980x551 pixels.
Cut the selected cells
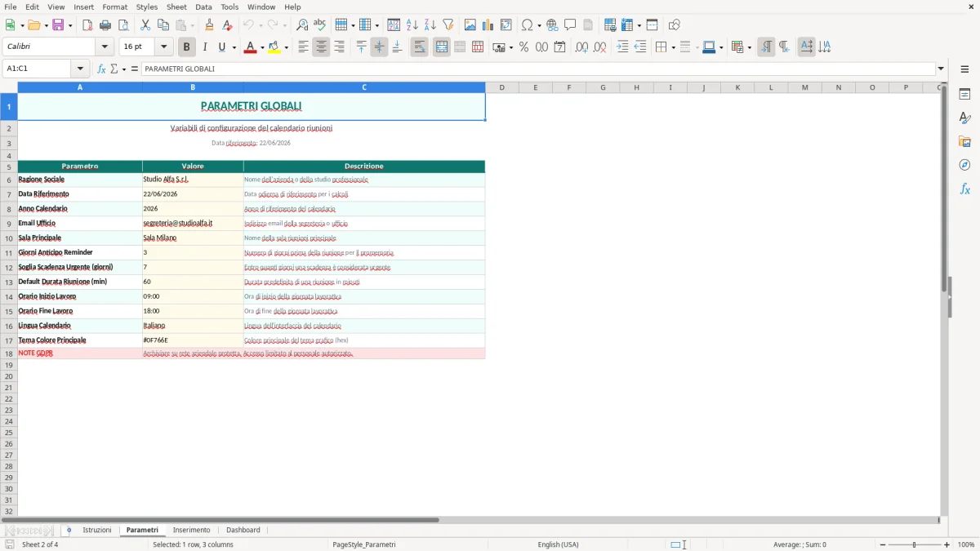click(145, 25)
